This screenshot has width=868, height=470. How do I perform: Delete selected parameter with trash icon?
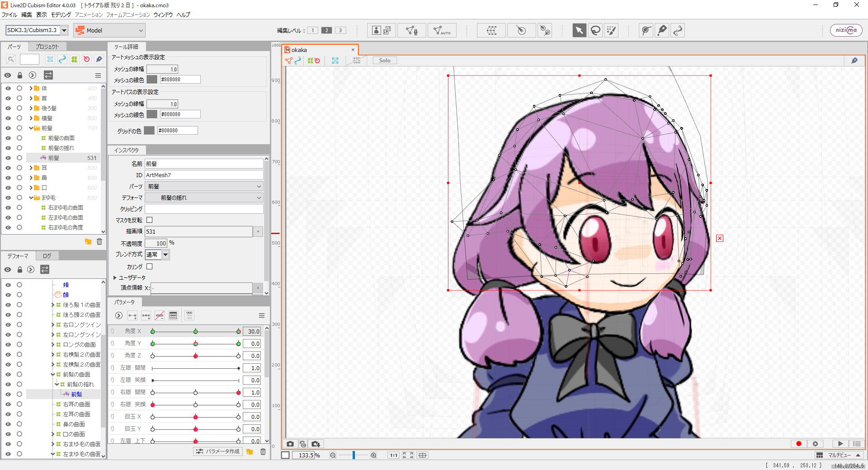pos(263,451)
